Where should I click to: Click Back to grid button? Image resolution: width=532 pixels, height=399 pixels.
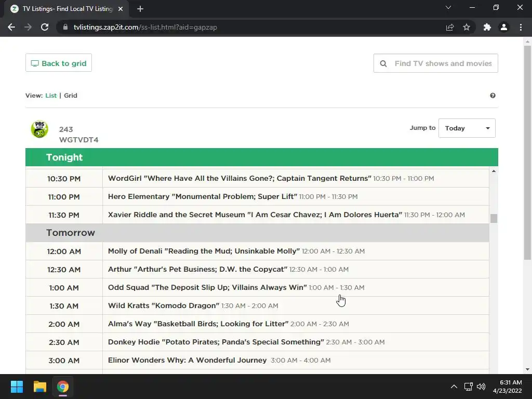tap(59, 63)
